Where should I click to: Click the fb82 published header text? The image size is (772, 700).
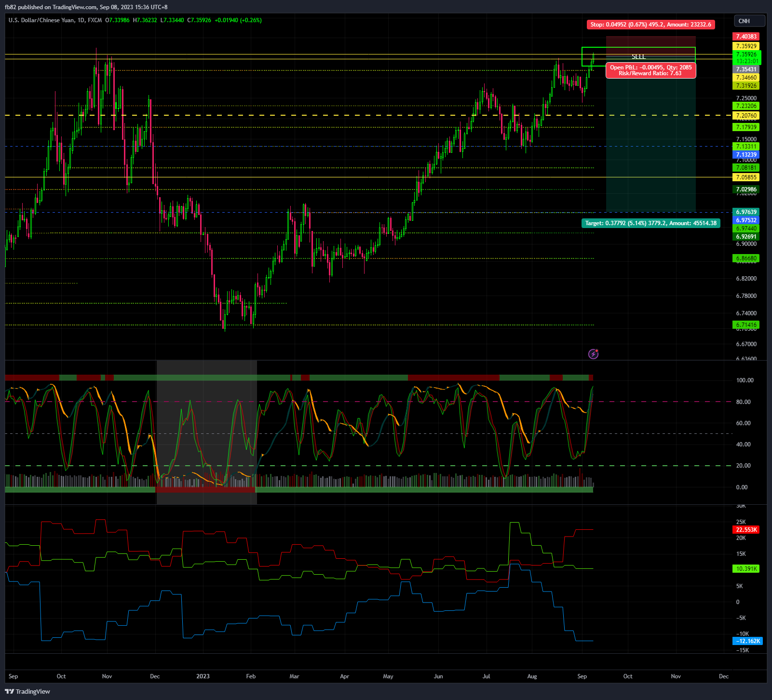(86, 7)
